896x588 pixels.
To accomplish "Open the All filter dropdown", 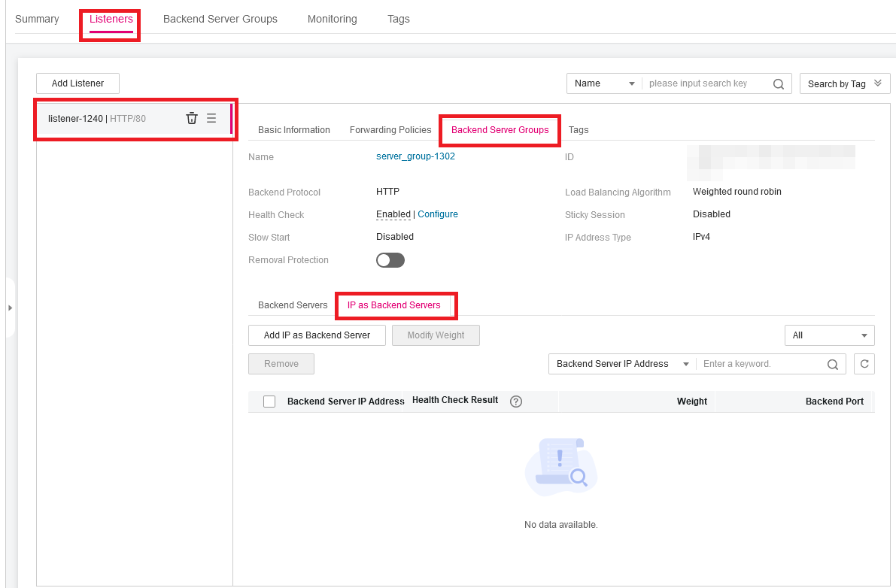I will 829,335.
